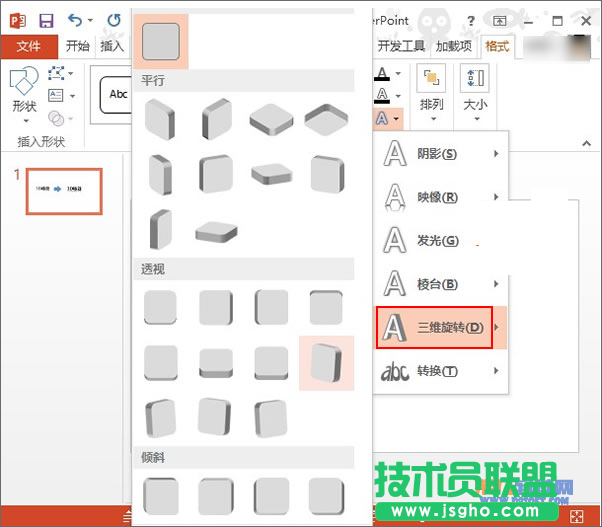Pick Off Axis 2 Right preset in 平行 third row
The height and width of the screenshot is (527, 602).
coord(161,229)
